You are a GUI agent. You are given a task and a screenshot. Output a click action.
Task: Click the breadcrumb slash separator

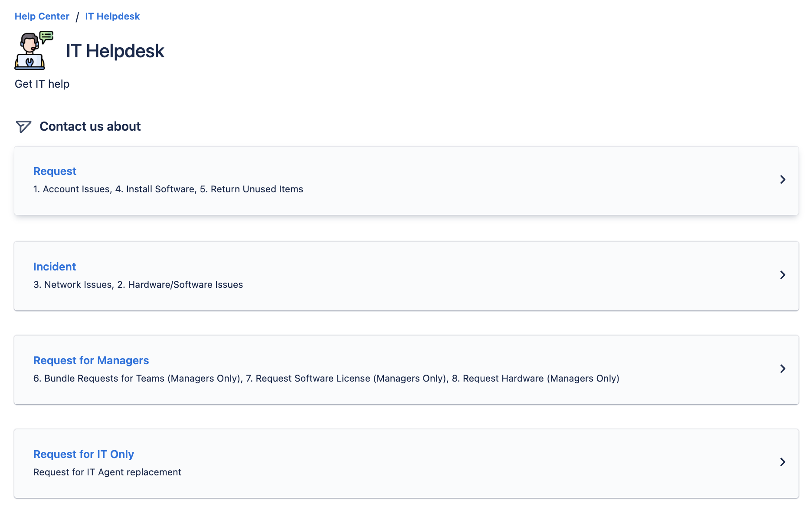[x=77, y=17]
